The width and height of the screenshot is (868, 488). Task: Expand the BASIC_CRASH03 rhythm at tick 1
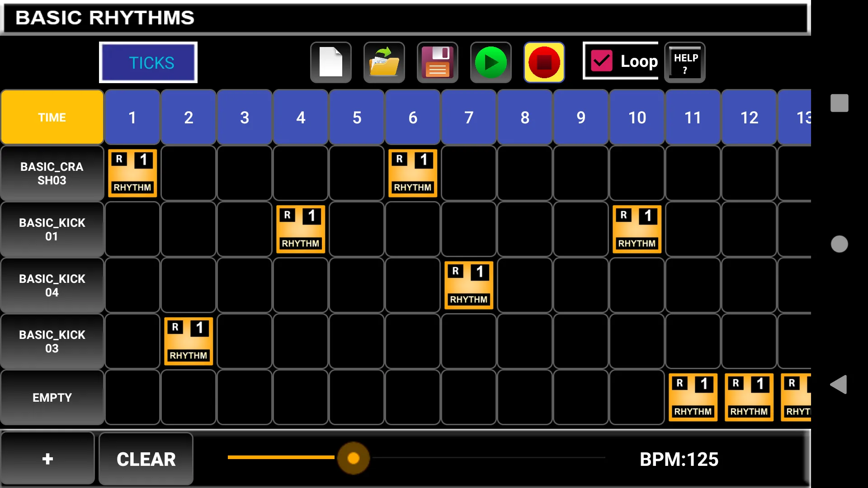[132, 173]
